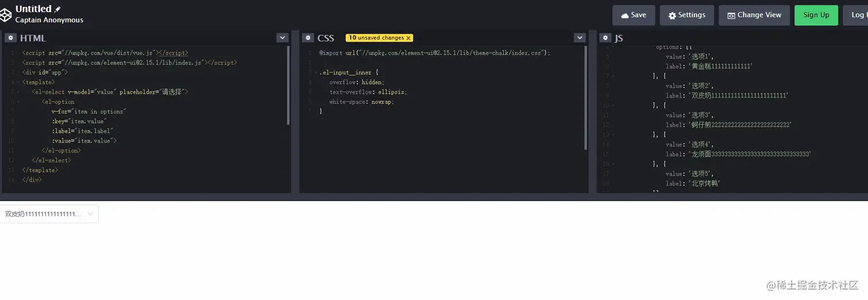The width and height of the screenshot is (868, 300).
Task: Collapse the div id="app" fold arrow
Action: [x=18, y=72]
